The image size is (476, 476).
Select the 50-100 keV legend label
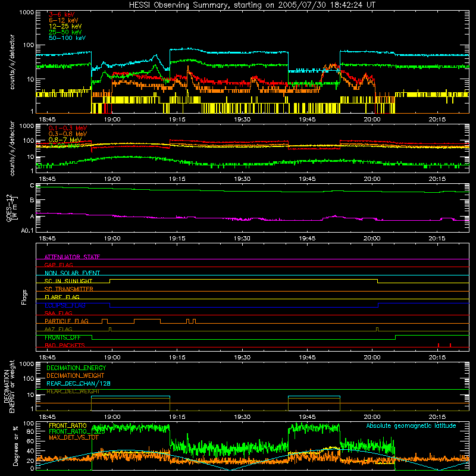[67, 38]
